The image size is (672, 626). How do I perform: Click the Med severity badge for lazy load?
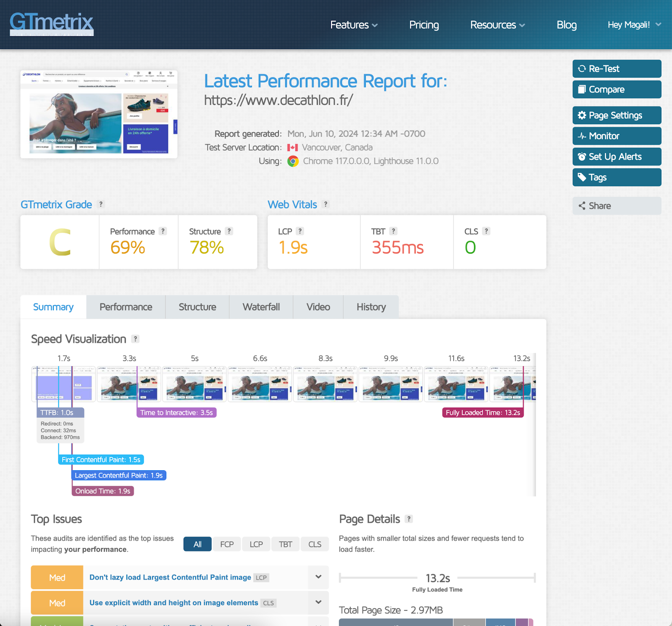tap(57, 577)
